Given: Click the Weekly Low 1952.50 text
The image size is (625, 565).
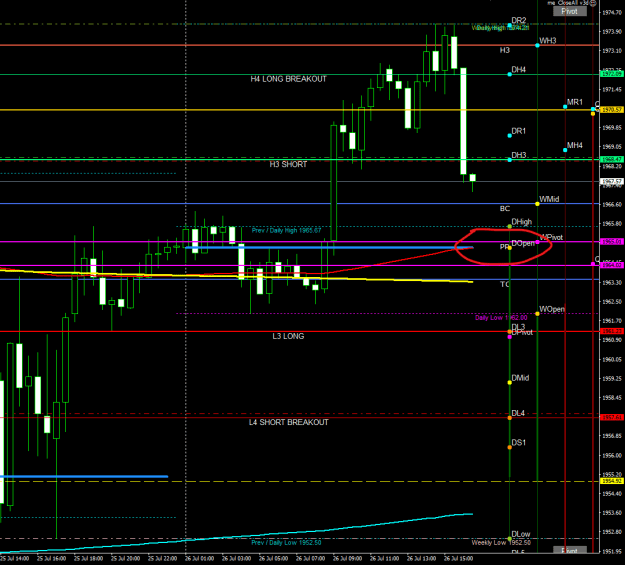Looking at the screenshot, I should pos(501,543).
